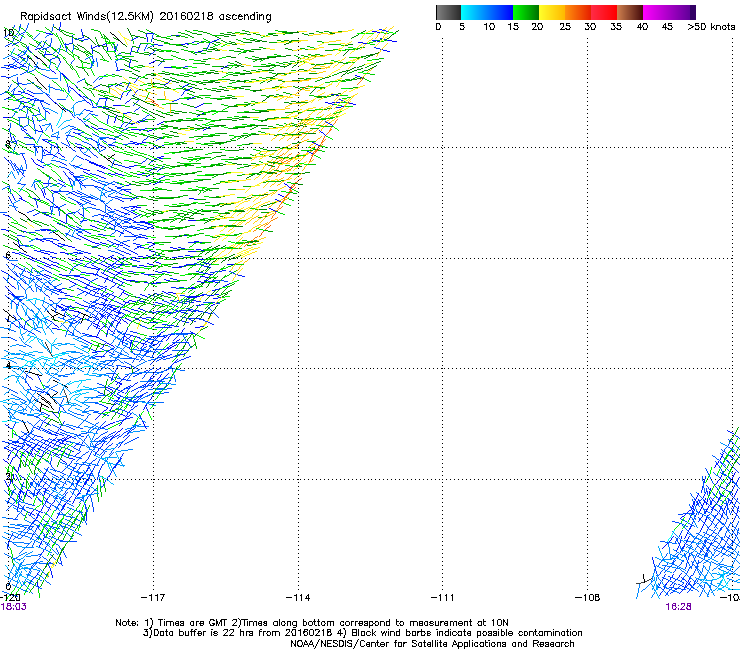Click the '18:03' purple time label
Screen dimensions: 740x650
click(x=14, y=607)
